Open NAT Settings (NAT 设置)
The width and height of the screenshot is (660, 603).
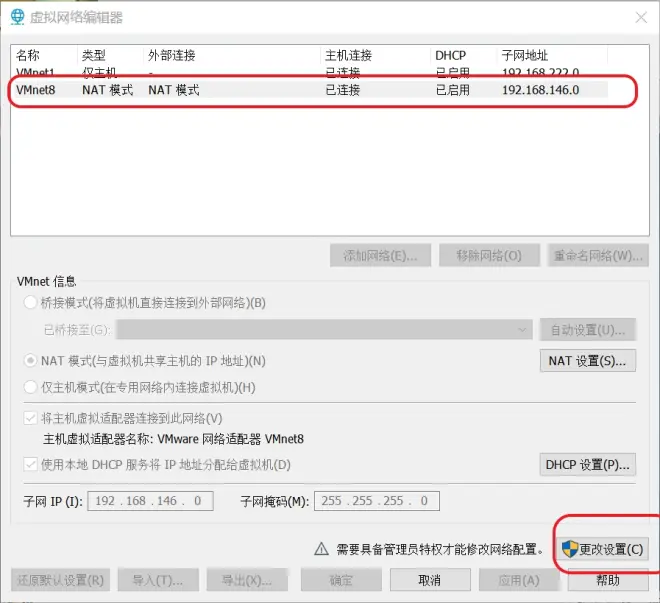pos(588,361)
